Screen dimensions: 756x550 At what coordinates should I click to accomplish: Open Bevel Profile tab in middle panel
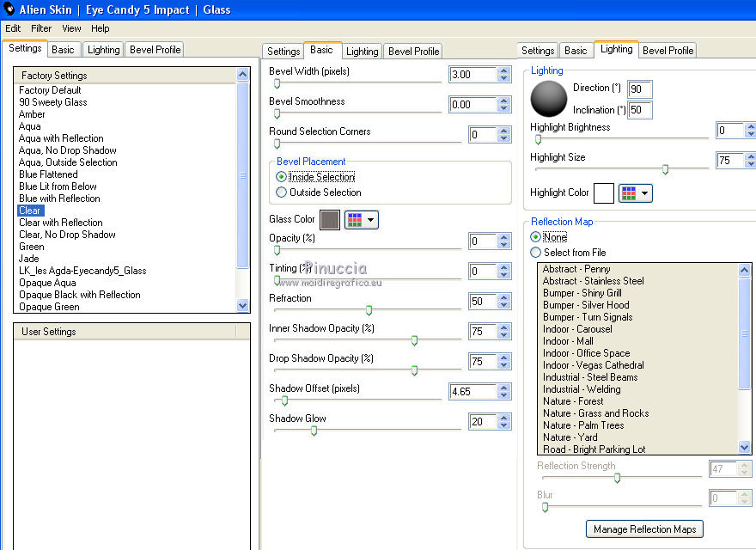pyautogui.click(x=413, y=52)
